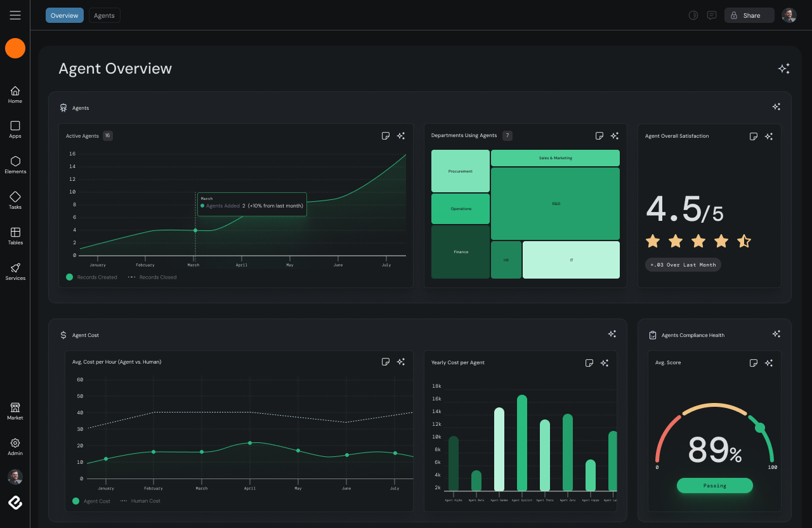
Task: Click the orange workspace circle
Action: coord(15,48)
